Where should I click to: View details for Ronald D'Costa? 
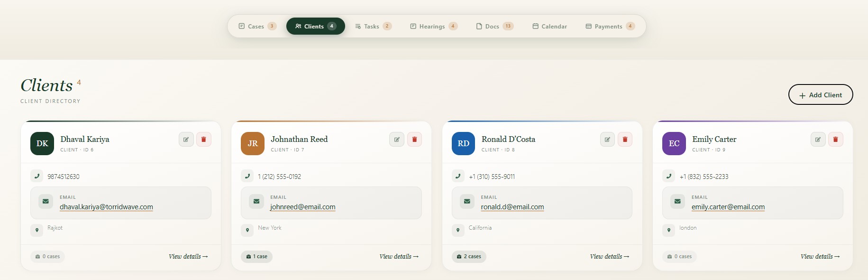point(609,256)
